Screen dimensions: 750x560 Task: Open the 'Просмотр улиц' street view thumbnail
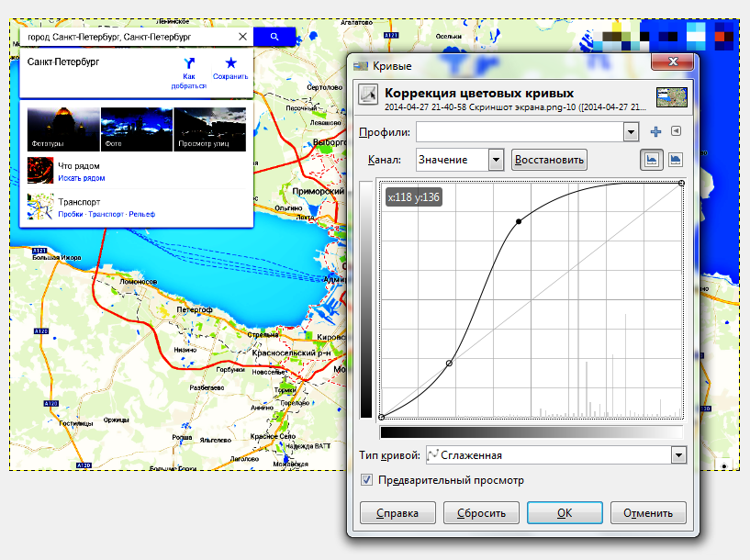point(209,129)
